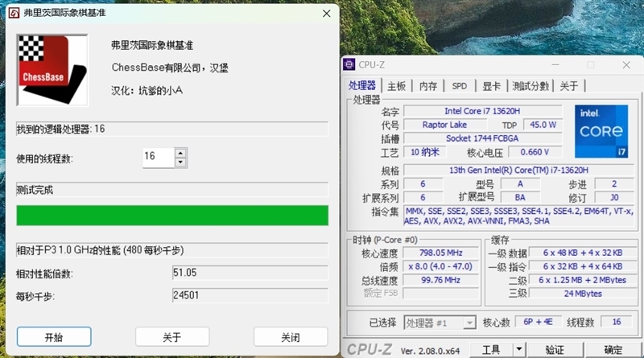Click the 工具 button in CPU-Z
Screen dimensions: 644x358
click(491, 349)
